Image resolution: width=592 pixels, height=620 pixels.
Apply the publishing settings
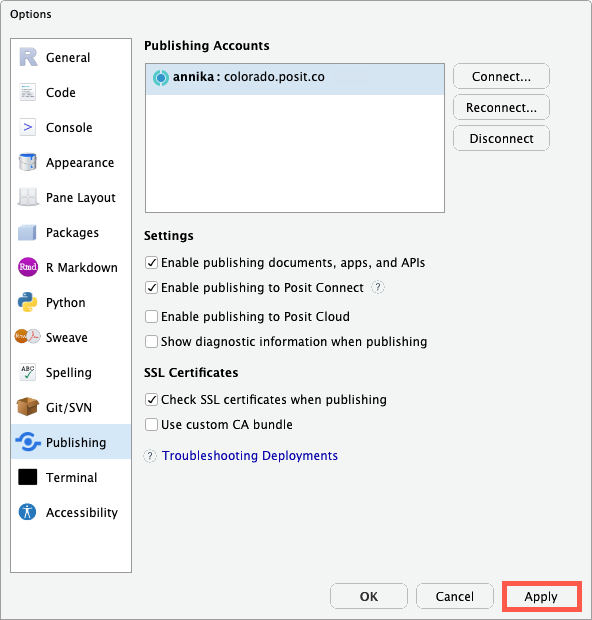click(x=541, y=596)
